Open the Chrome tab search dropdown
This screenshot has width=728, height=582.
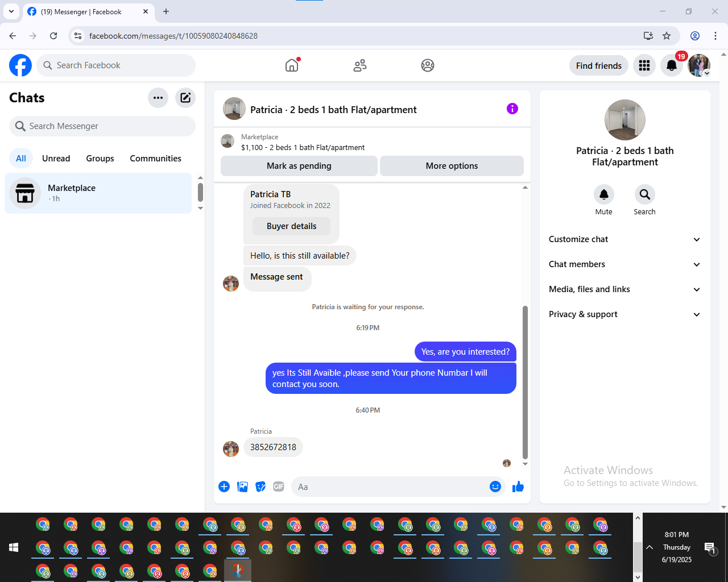pyautogui.click(x=11, y=11)
